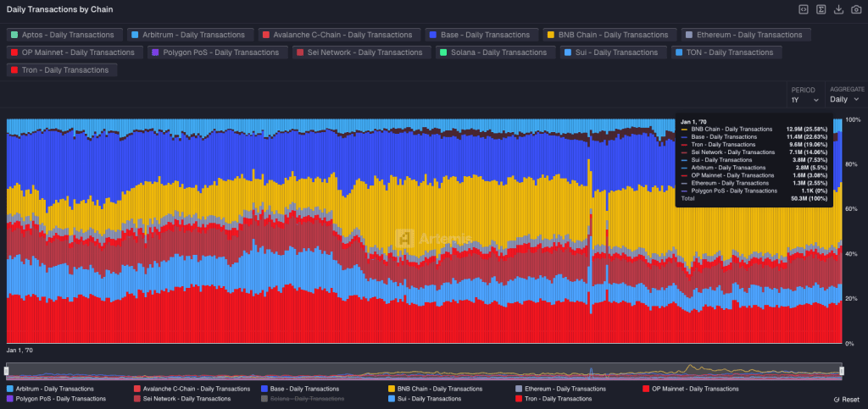Click Base color swatch in bottom legend

click(x=265, y=389)
